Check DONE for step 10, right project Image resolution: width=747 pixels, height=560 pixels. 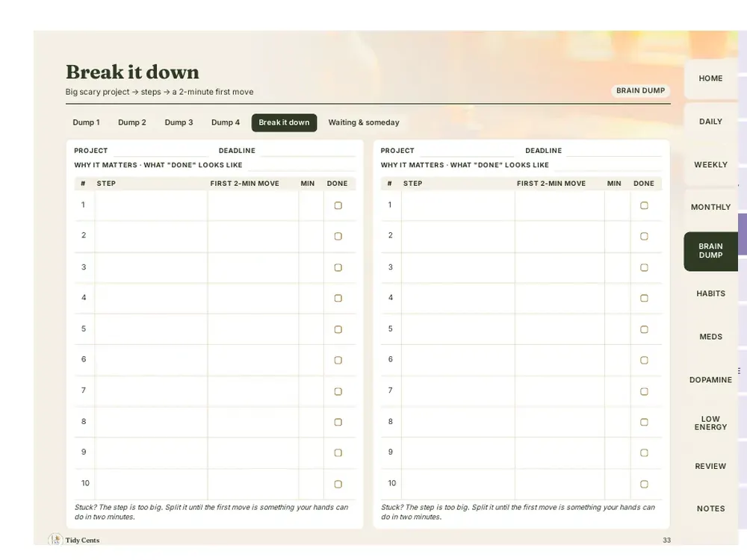[644, 485]
